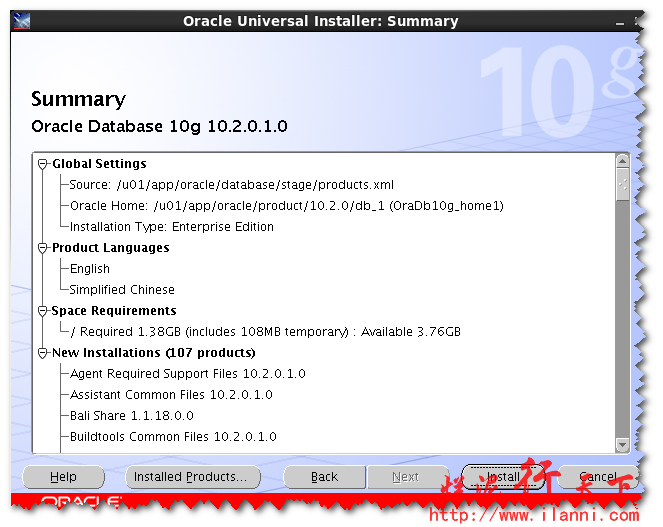Collapse the New Installations node

click(43, 353)
